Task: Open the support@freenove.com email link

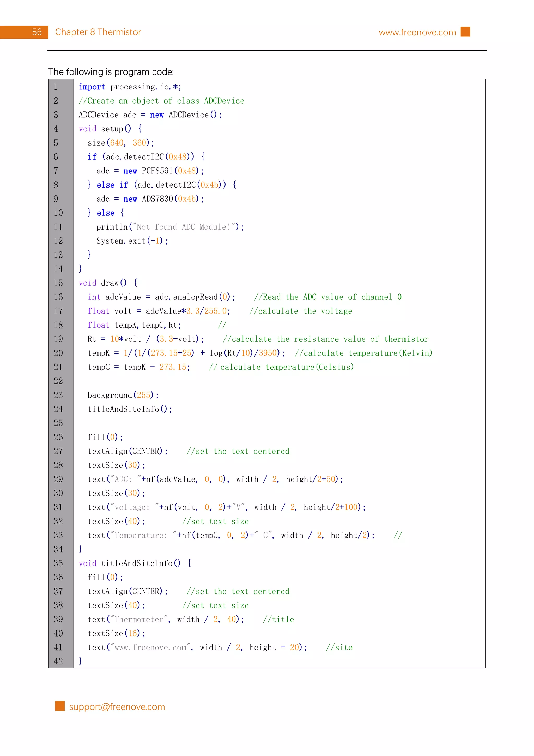Action: click(x=117, y=707)
